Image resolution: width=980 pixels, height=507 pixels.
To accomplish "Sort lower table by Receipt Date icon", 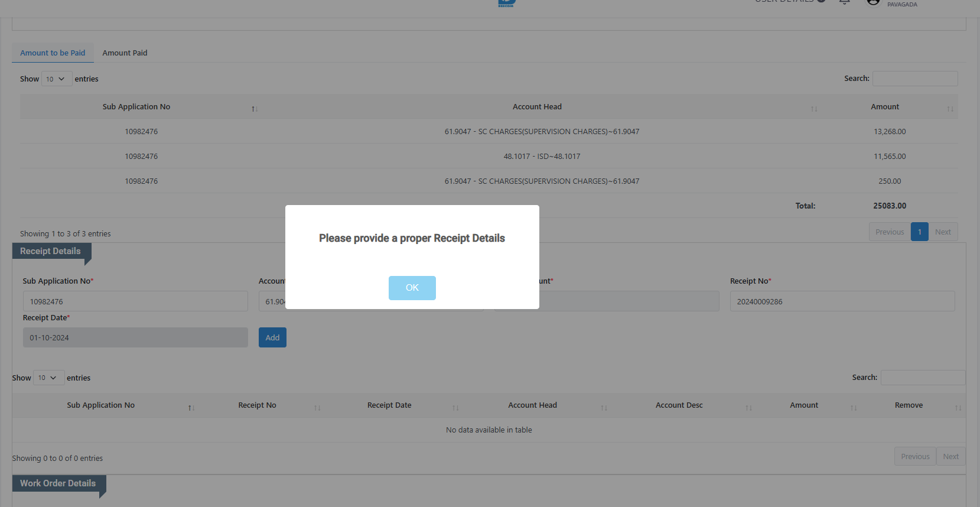I will coord(455,408).
